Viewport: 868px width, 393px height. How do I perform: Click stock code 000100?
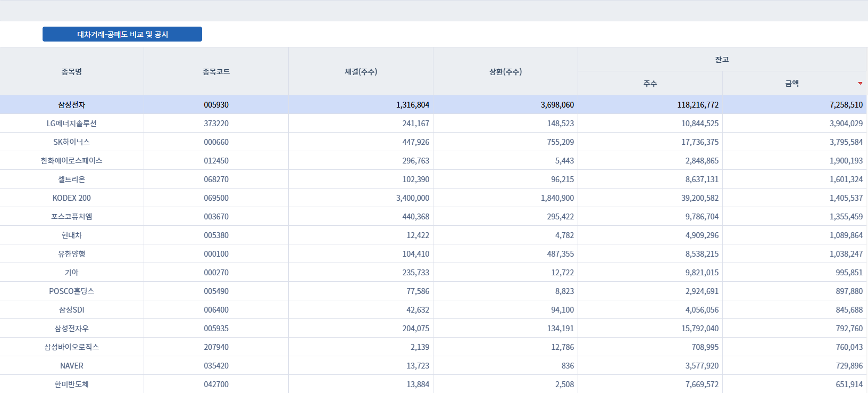(216, 254)
